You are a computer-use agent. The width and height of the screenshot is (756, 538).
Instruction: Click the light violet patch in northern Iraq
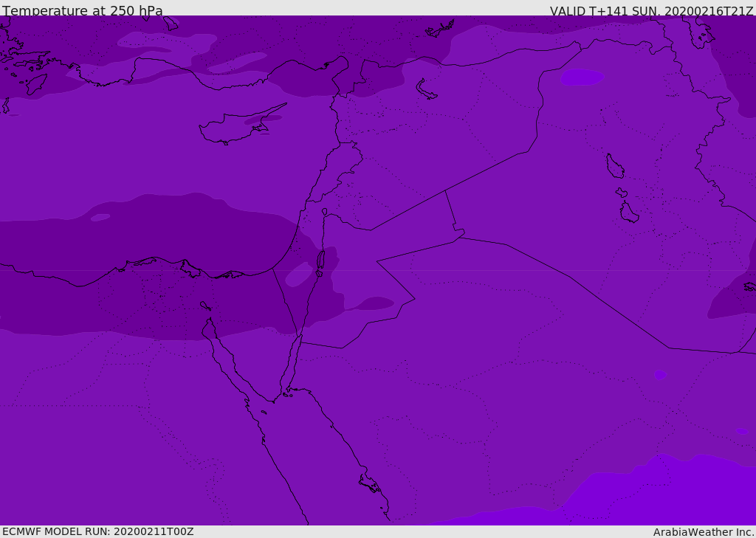(x=583, y=76)
